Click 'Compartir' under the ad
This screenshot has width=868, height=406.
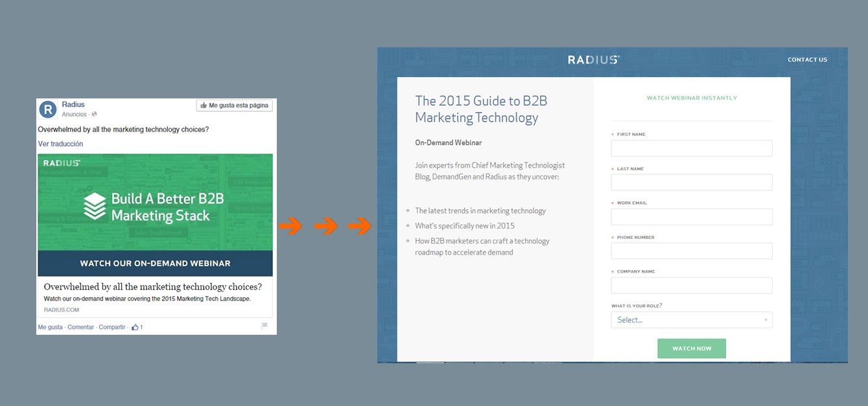tap(112, 327)
